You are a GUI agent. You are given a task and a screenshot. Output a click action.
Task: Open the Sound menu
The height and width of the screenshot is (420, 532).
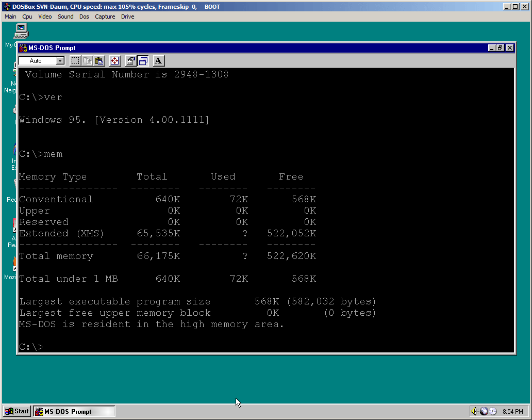[65, 17]
